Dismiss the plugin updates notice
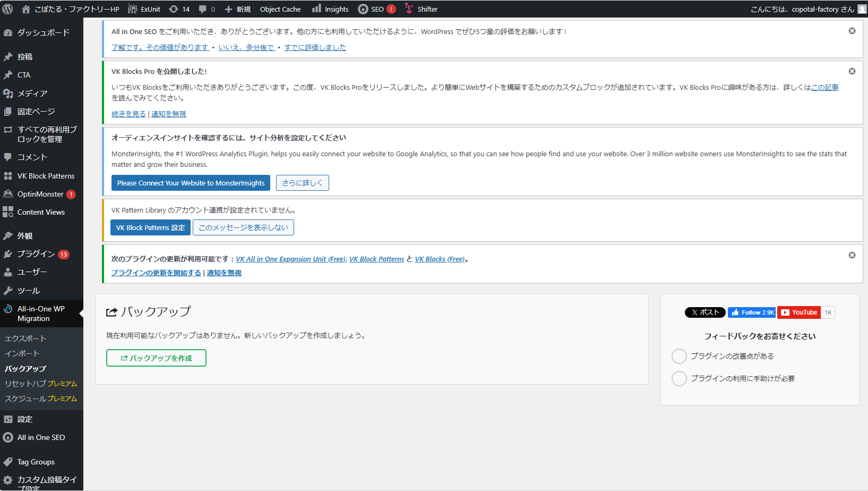Viewport: 868px width, 491px height. 852,255
